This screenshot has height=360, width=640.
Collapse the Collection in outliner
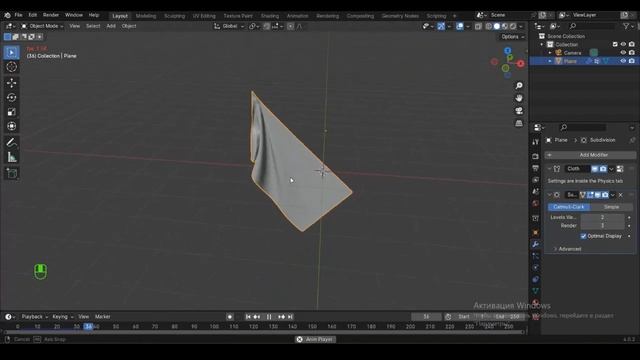pyautogui.click(x=542, y=44)
